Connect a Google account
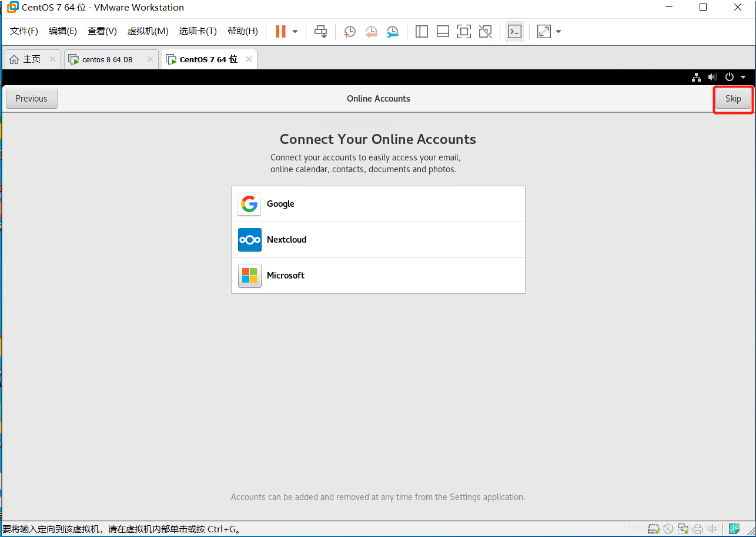The height and width of the screenshot is (537, 756). pos(378,204)
